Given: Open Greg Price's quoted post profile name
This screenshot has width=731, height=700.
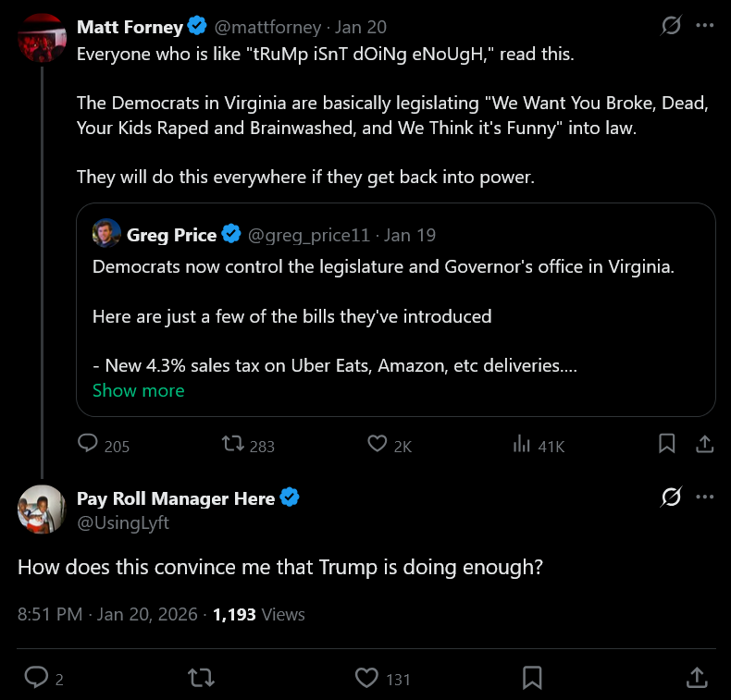Looking at the screenshot, I should (171, 235).
